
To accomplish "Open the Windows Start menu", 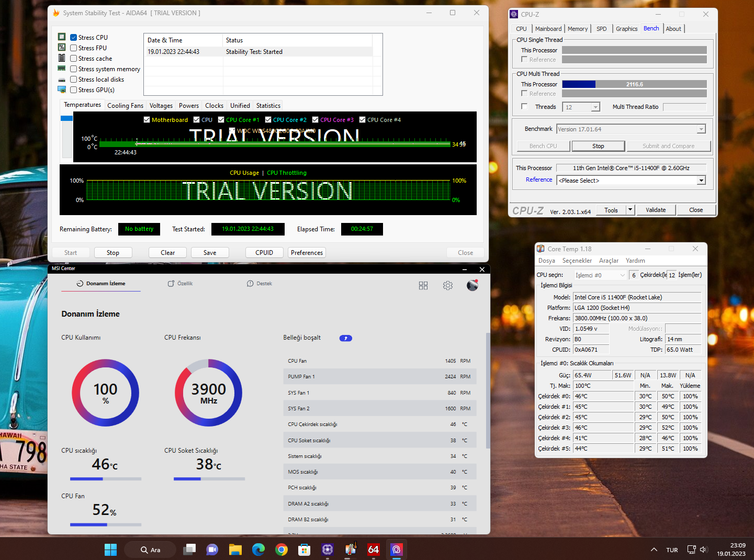I will point(110,550).
